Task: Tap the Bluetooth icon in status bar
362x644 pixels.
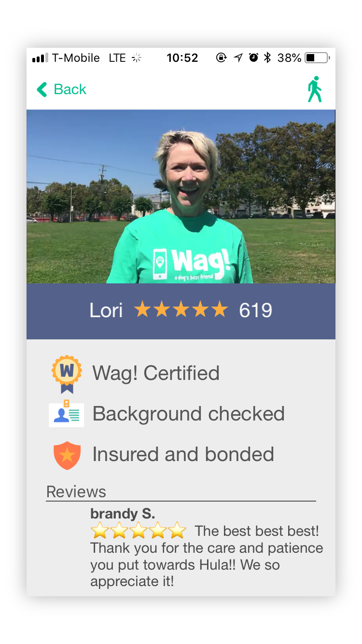Action: click(267, 58)
